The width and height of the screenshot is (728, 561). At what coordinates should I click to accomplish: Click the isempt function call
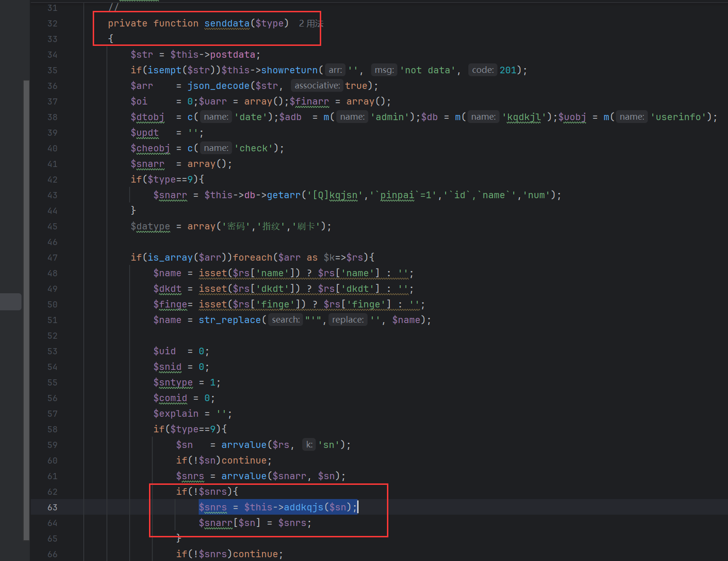[x=165, y=70]
